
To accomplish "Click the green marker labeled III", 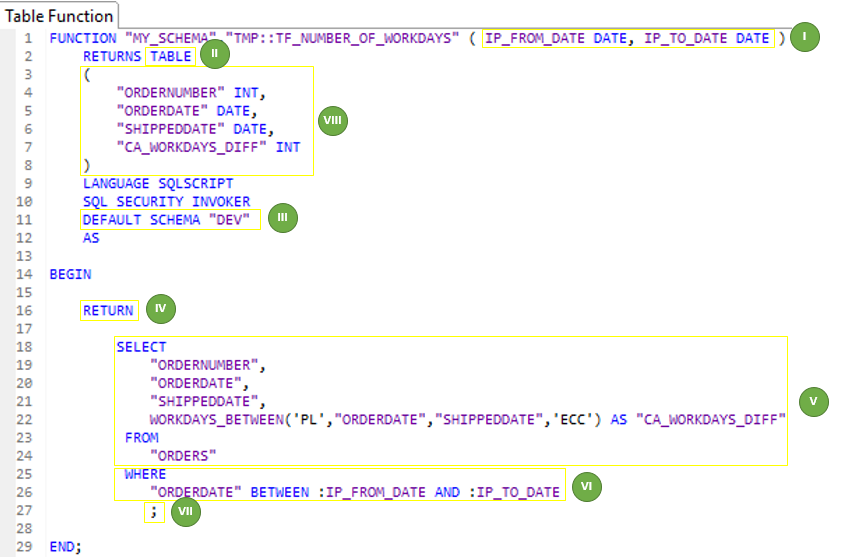I will click(x=283, y=219).
